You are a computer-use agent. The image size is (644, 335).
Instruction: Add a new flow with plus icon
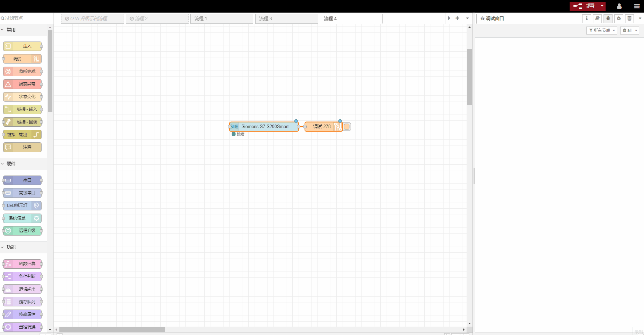coord(457,18)
